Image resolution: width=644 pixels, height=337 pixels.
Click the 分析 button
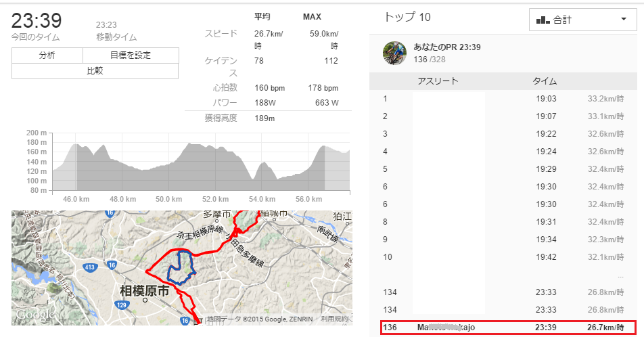pos(47,55)
